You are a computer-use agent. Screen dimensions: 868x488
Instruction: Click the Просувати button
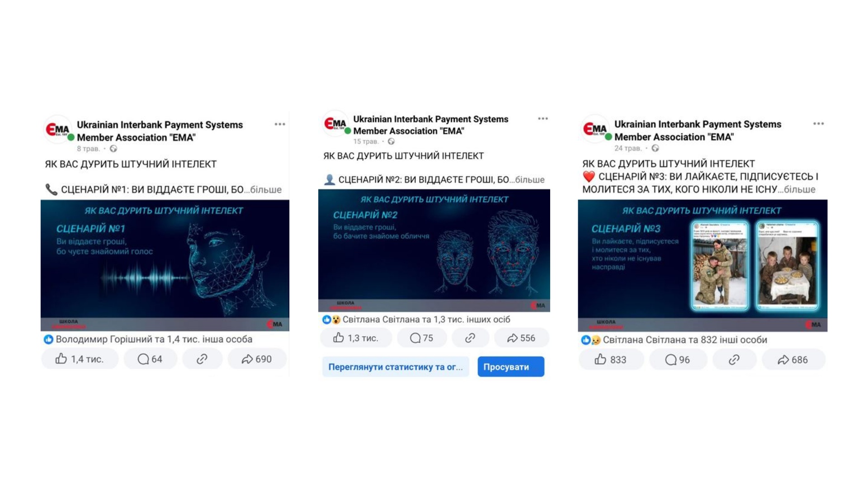[511, 366]
